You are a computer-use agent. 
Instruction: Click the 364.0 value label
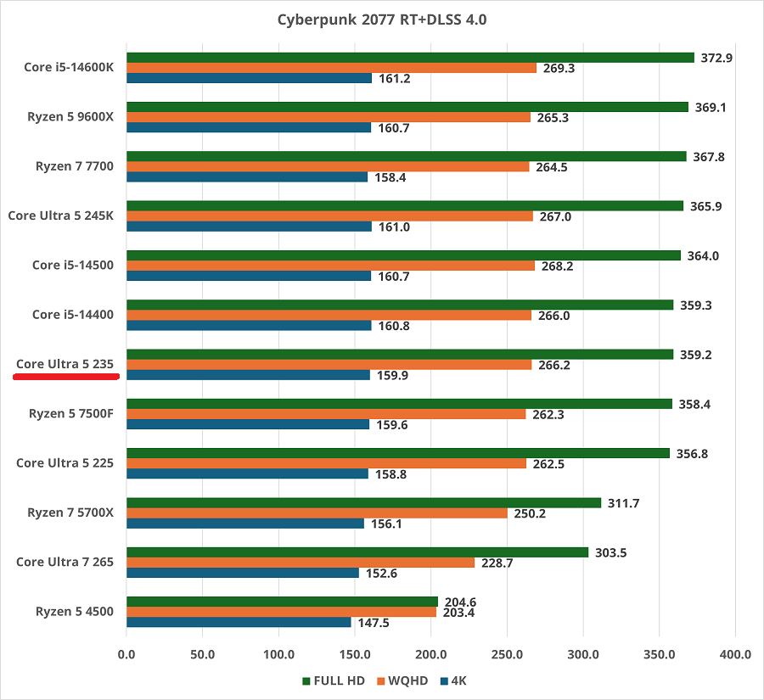(703, 256)
